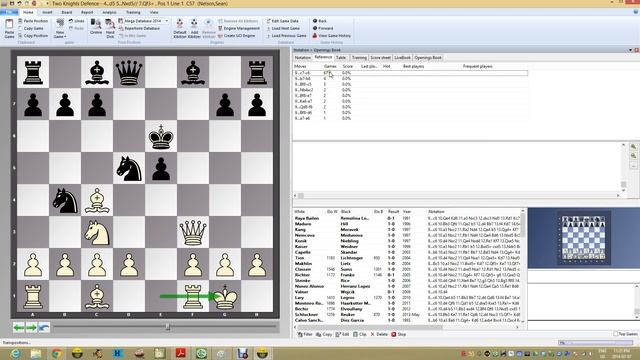640x360 pixels.
Task: Open the notation pane menu arrow
Action: click(x=631, y=50)
